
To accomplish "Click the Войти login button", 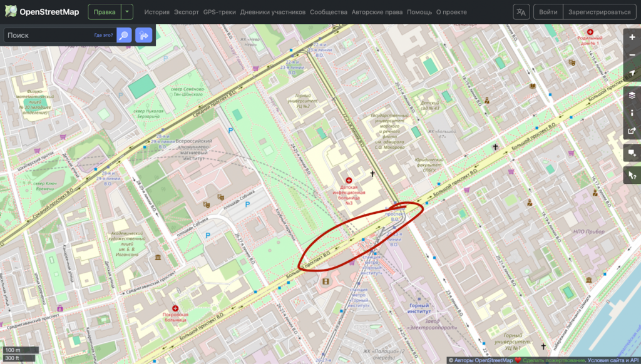I will pyautogui.click(x=548, y=12).
